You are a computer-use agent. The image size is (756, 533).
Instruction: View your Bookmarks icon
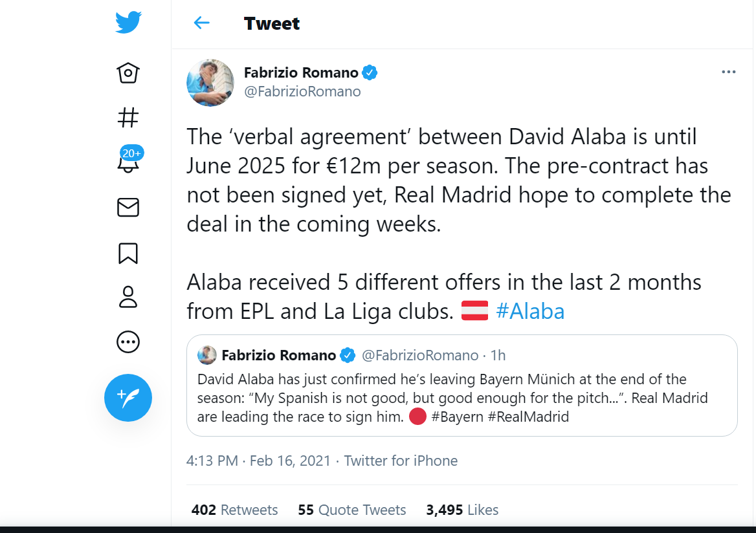point(128,253)
